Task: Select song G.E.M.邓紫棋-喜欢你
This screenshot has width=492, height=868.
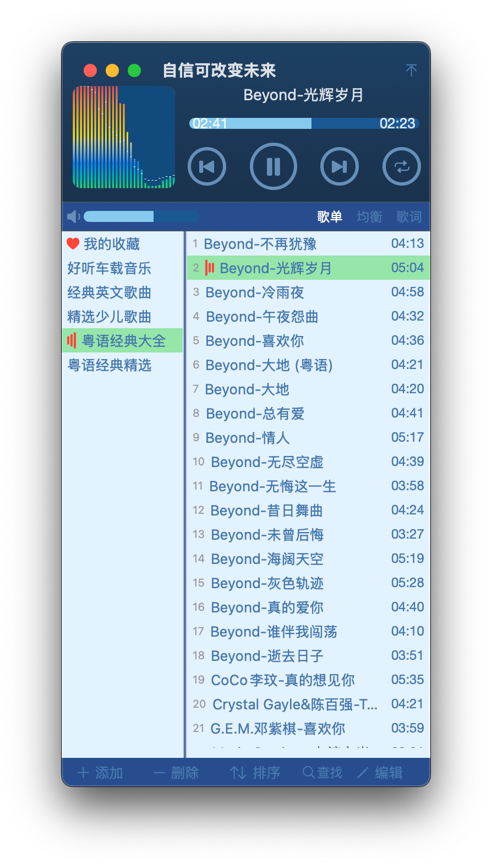Action: click(x=308, y=728)
